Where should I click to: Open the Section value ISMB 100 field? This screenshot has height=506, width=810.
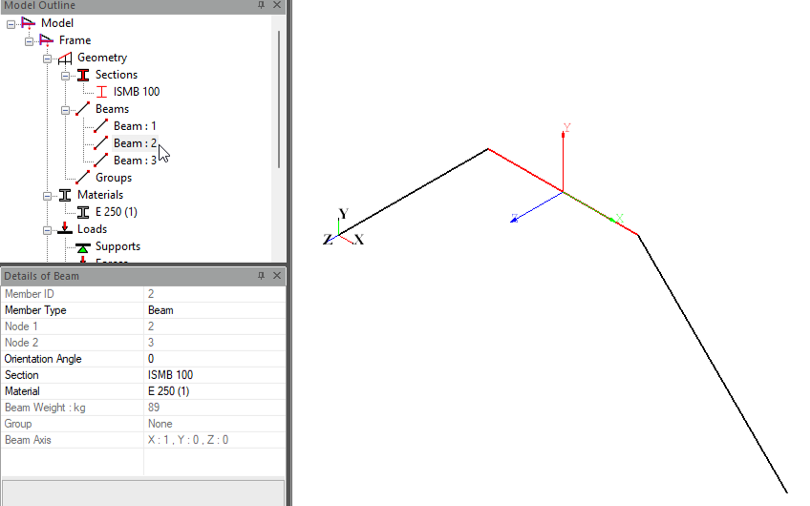pos(214,375)
